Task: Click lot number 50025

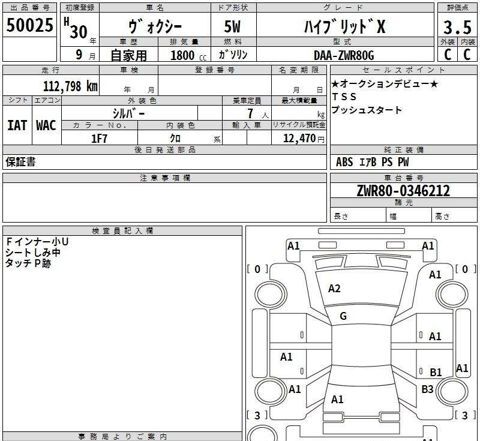Action: tap(30, 25)
